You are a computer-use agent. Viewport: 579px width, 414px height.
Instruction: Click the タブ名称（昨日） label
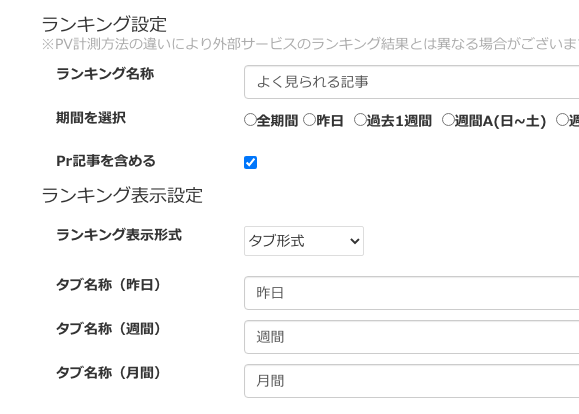click(109, 285)
